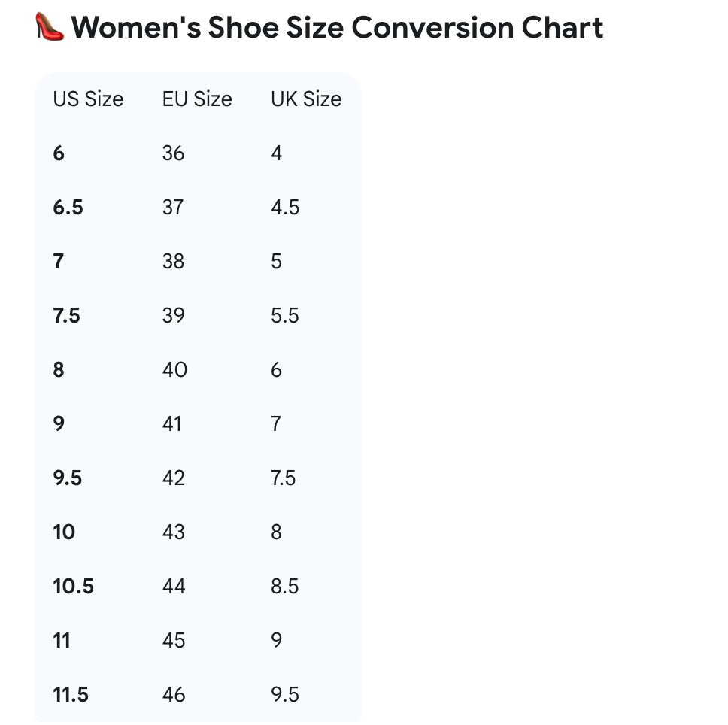This screenshot has width=728, height=725.
Task: Click UK size 4 cell
Action: click(x=277, y=153)
